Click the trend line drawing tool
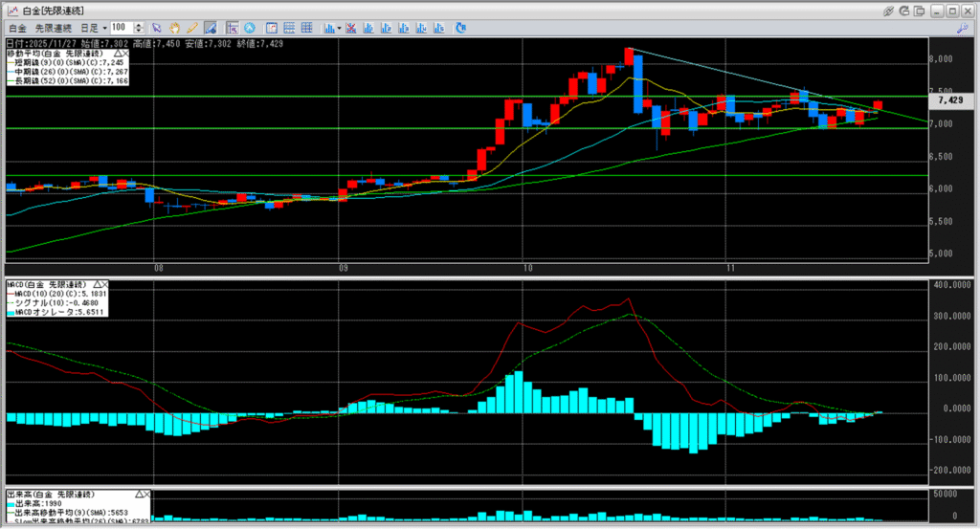The image size is (980, 529). pos(209,28)
